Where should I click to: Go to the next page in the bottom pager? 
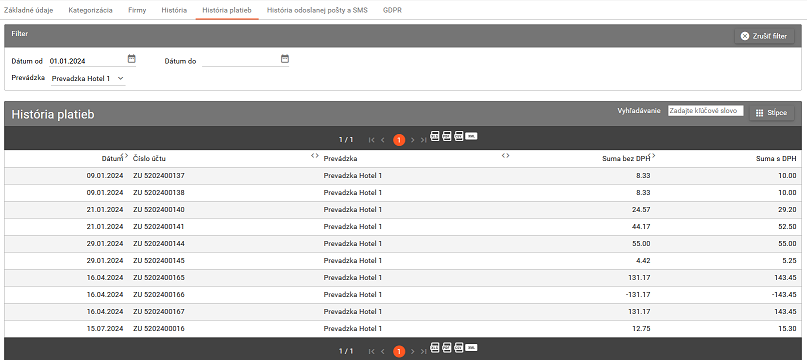click(x=412, y=351)
